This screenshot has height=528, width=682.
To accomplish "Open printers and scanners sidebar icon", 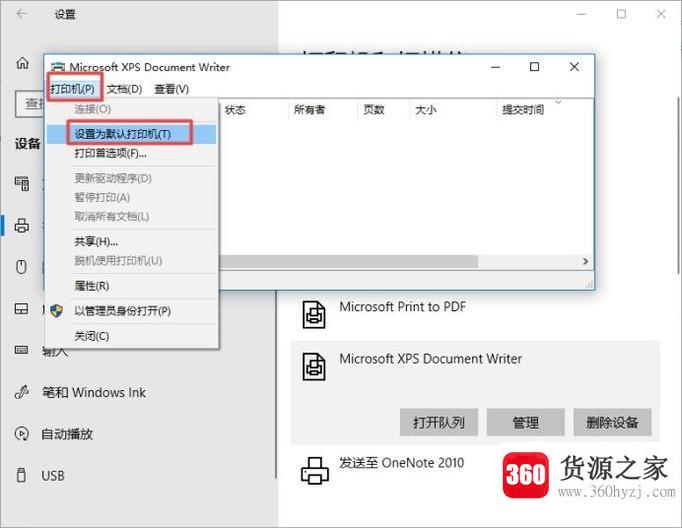I will coord(22,225).
